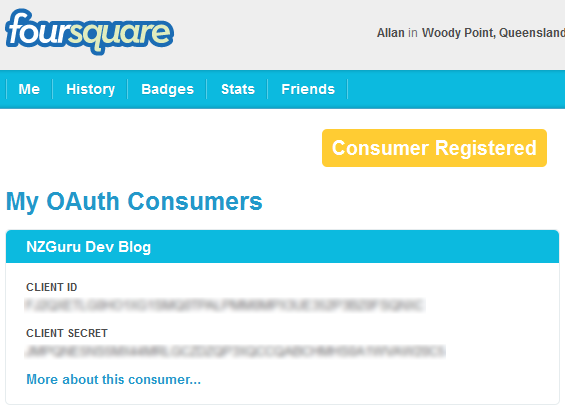Go to the History page
565x412 pixels.
(90, 89)
